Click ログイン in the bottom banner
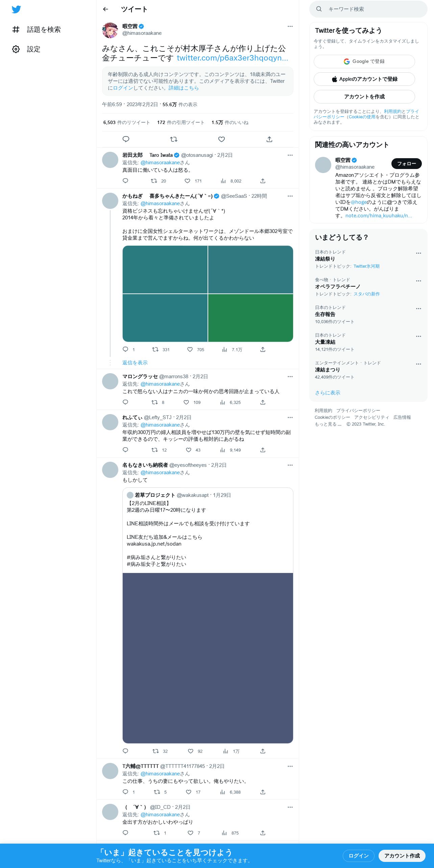Image resolution: width=434 pixels, height=868 pixels. tap(358, 855)
